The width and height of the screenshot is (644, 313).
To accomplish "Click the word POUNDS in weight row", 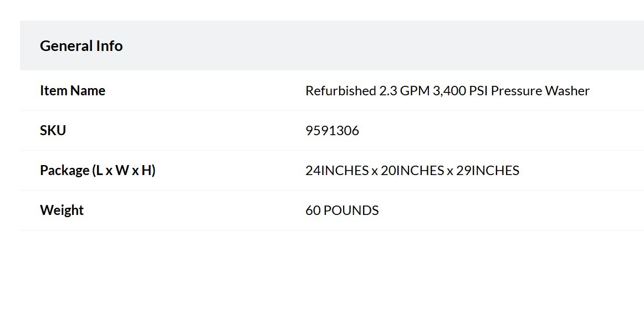I will pyautogui.click(x=351, y=211).
